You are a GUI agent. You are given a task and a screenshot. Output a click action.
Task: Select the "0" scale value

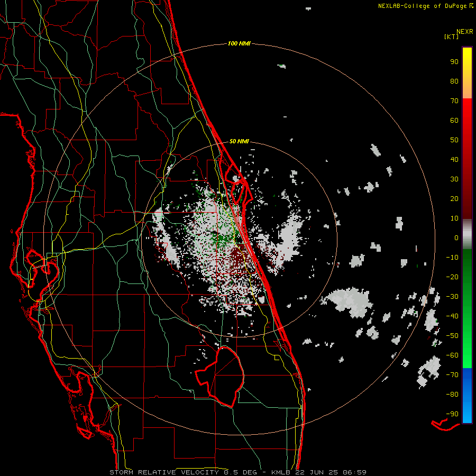coord(456,238)
